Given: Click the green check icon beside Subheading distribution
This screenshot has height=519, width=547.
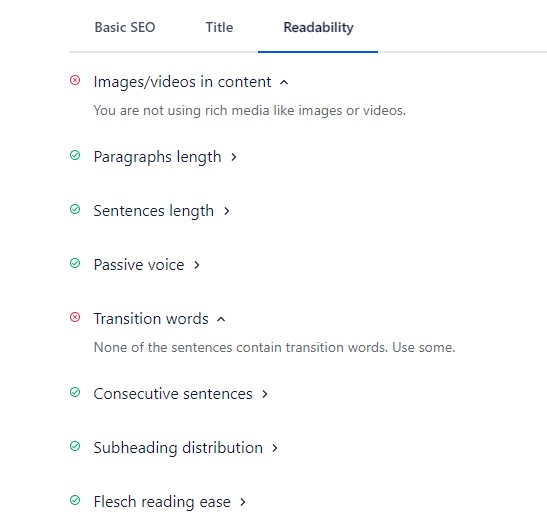Looking at the screenshot, I should coord(75,446).
